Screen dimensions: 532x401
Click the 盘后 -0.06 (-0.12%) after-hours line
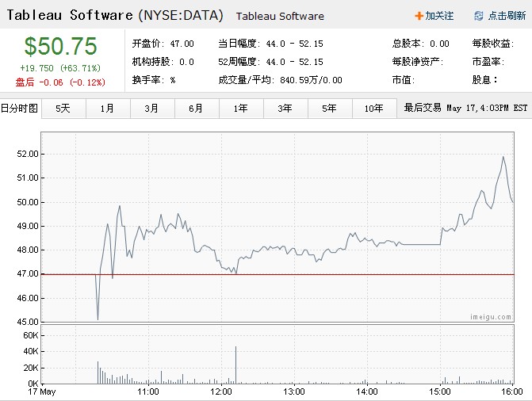pos(60,82)
